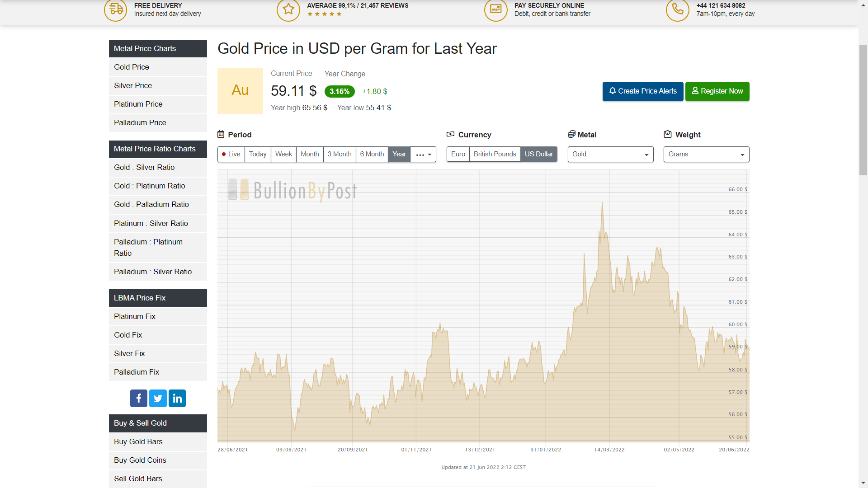Click the Twitter share icon
Screen dimensions: 868x488
(x=158, y=398)
